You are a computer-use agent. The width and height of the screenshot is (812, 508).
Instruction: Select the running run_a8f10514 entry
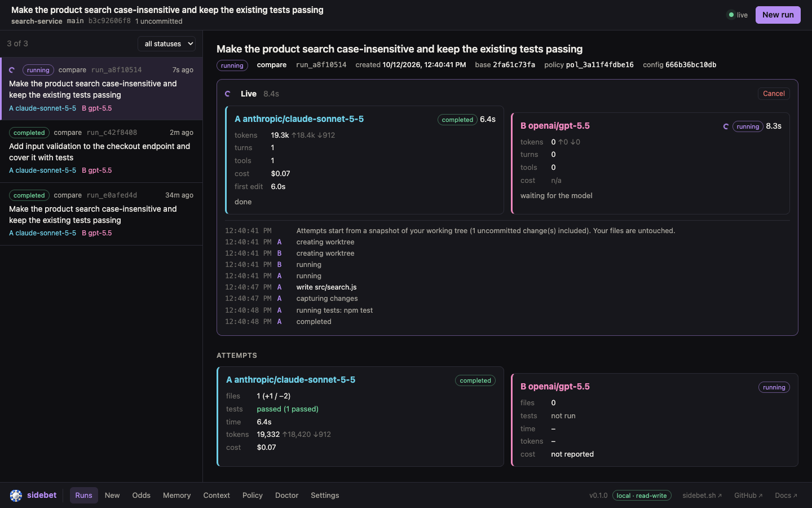(x=101, y=89)
